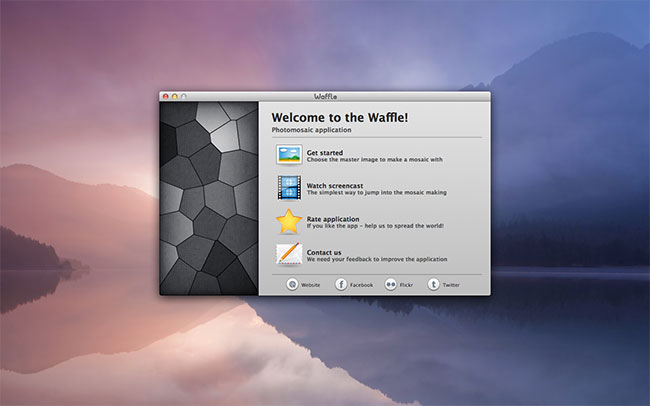Click the round Website icon
Screen dimensions: 650x406
(292, 285)
